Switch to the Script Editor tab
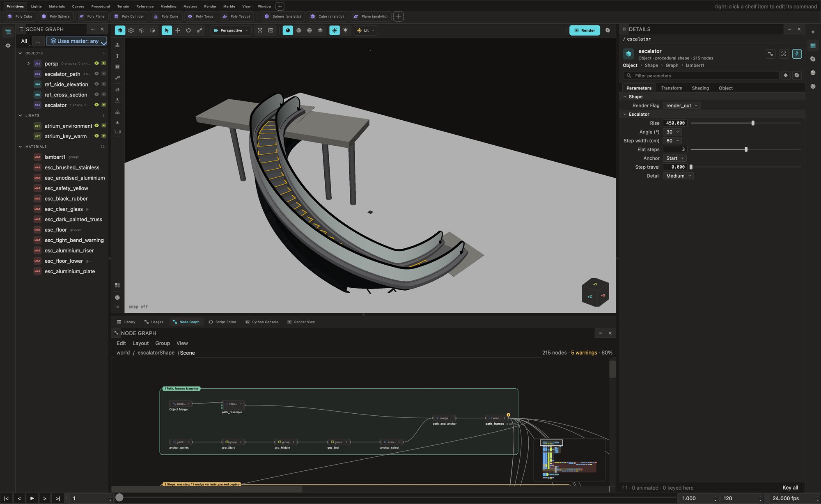 point(222,322)
